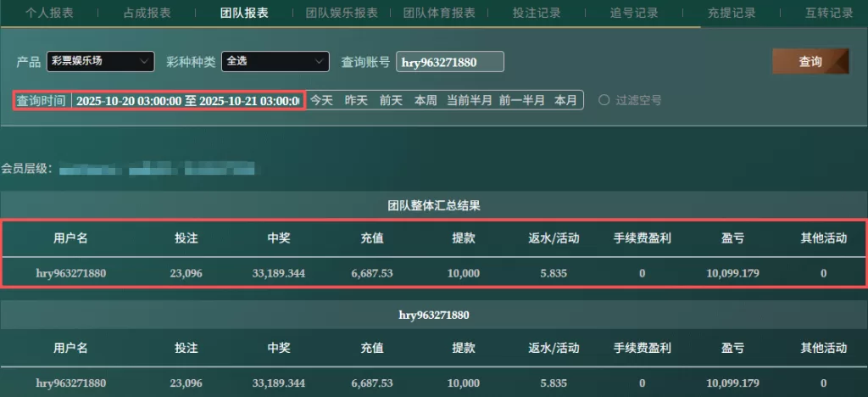This screenshot has height=397, width=868.
Task: Enable the 过滤空号 radio option
Action: [x=604, y=100]
